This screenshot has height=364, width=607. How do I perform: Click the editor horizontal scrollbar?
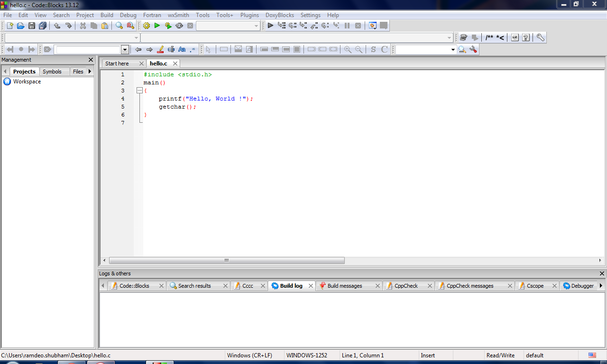(227, 260)
